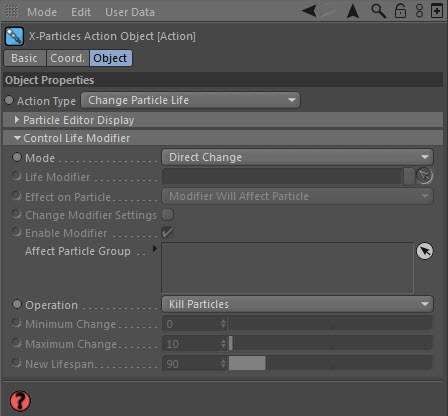
Task: Click the Enable Modifier animation dot
Action: 16,232
